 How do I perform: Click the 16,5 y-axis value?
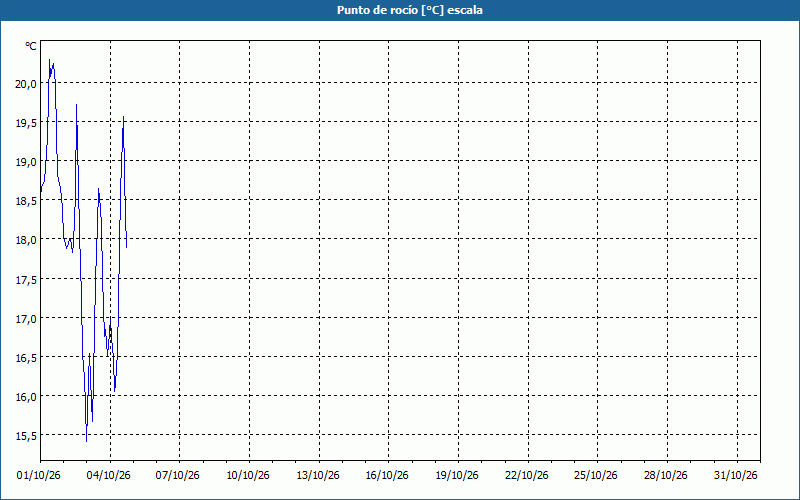26,357
